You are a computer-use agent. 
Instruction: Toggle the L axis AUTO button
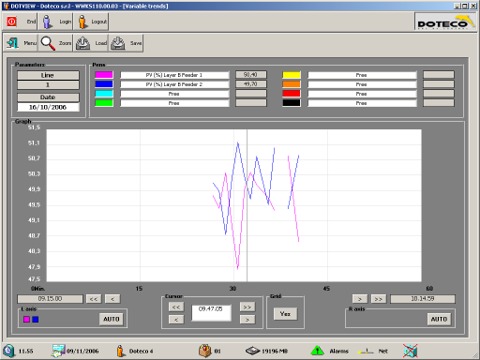tap(111, 319)
